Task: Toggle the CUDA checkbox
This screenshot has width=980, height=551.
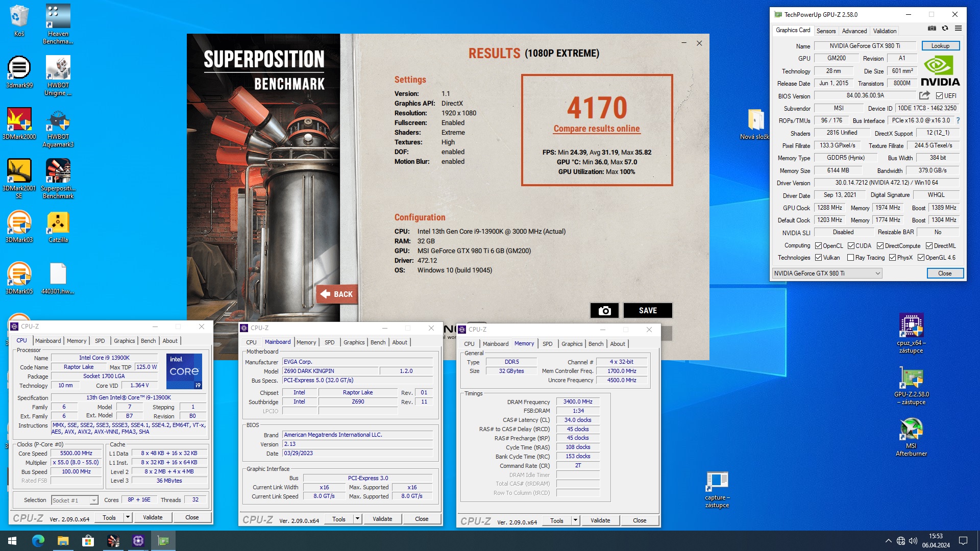Action: tap(851, 246)
